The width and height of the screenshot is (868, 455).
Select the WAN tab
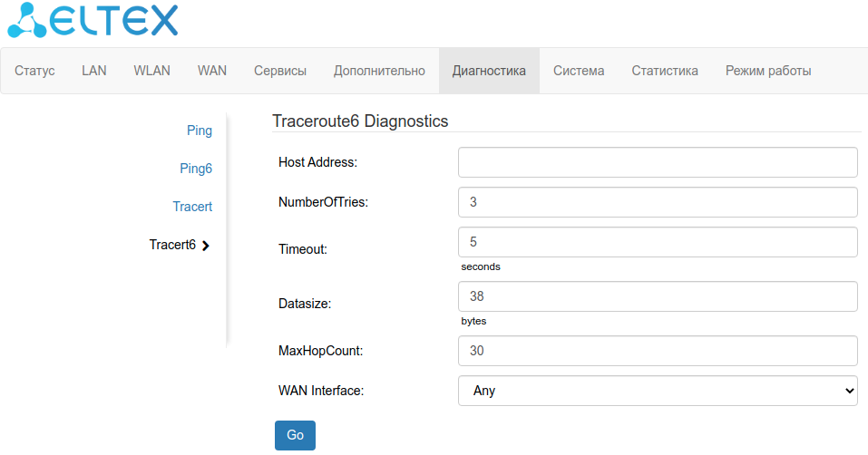pyautogui.click(x=212, y=71)
